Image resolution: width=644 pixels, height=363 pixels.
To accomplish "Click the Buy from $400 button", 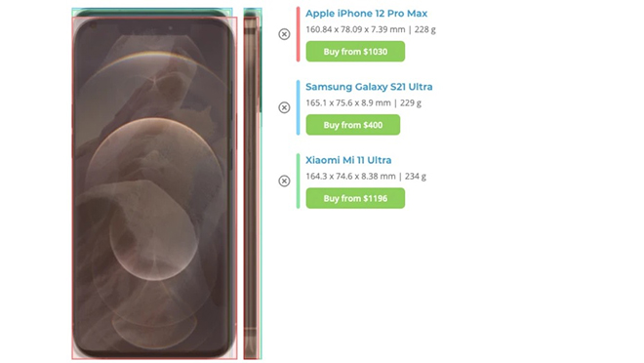I will (x=353, y=125).
